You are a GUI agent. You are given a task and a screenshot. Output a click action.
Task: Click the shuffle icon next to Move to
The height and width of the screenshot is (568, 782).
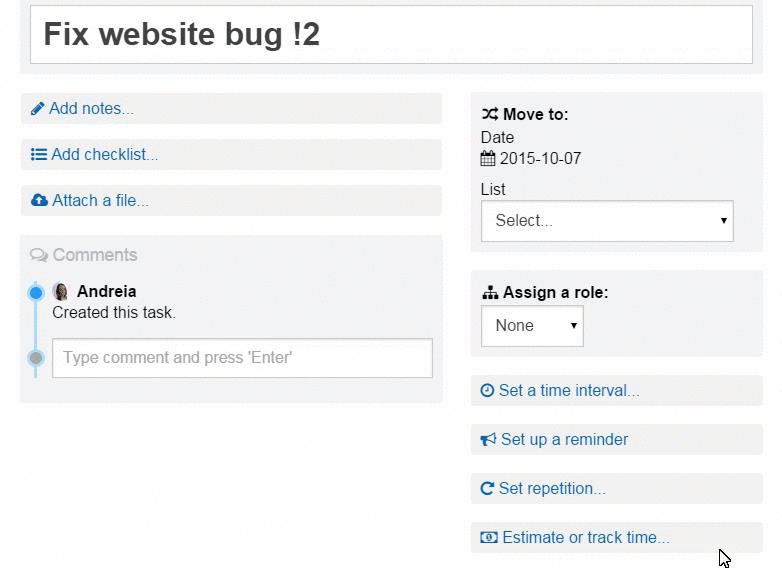[490, 114]
